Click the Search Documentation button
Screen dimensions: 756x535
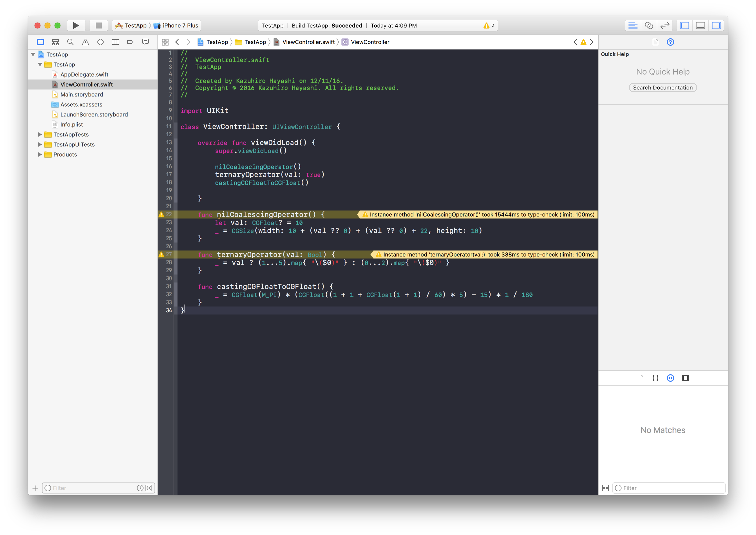tap(662, 87)
